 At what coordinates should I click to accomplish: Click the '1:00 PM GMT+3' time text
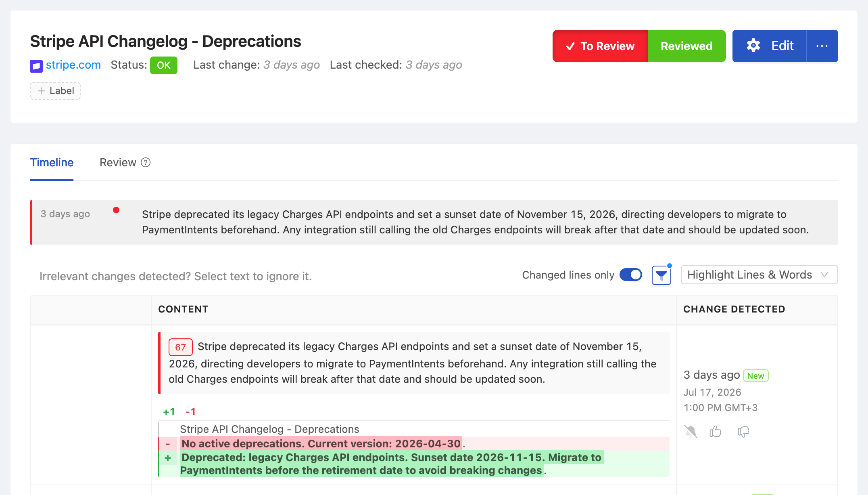pos(720,408)
